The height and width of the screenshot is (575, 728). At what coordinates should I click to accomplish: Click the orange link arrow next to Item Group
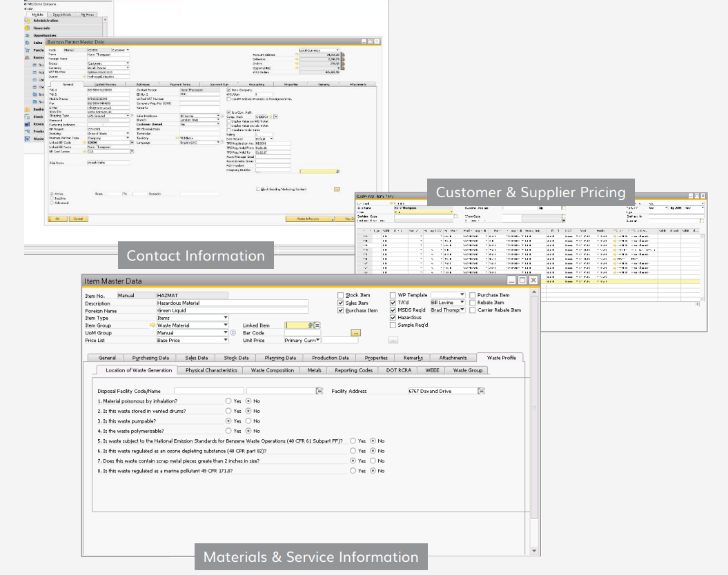[x=151, y=326]
